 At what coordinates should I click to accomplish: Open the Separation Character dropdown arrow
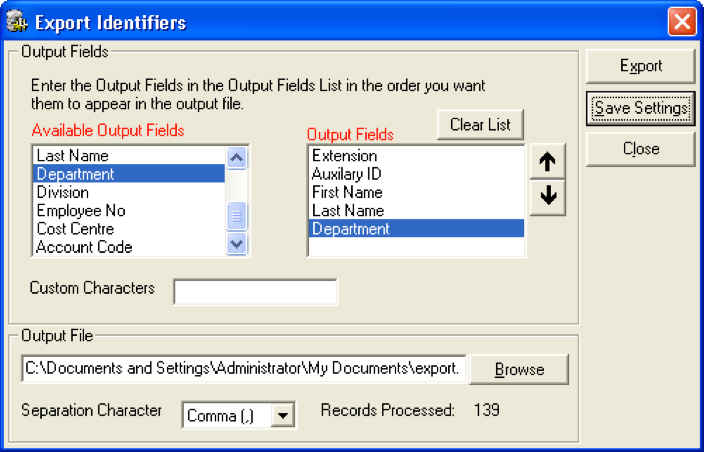coord(282,415)
